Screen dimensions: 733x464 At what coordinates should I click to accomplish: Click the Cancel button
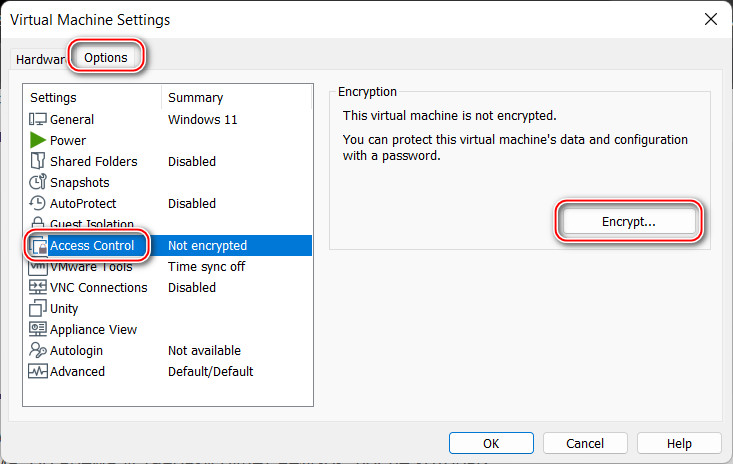pyautogui.click(x=585, y=443)
